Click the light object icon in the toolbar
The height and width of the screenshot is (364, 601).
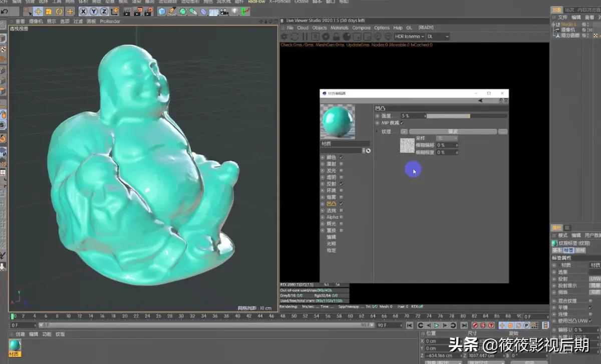pyautogui.click(x=235, y=11)
